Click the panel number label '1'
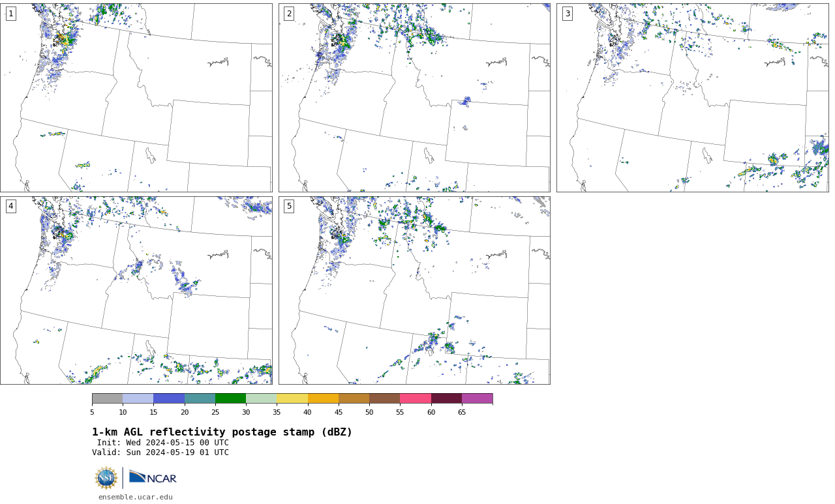835x504 pixels. tap(11, 14)
